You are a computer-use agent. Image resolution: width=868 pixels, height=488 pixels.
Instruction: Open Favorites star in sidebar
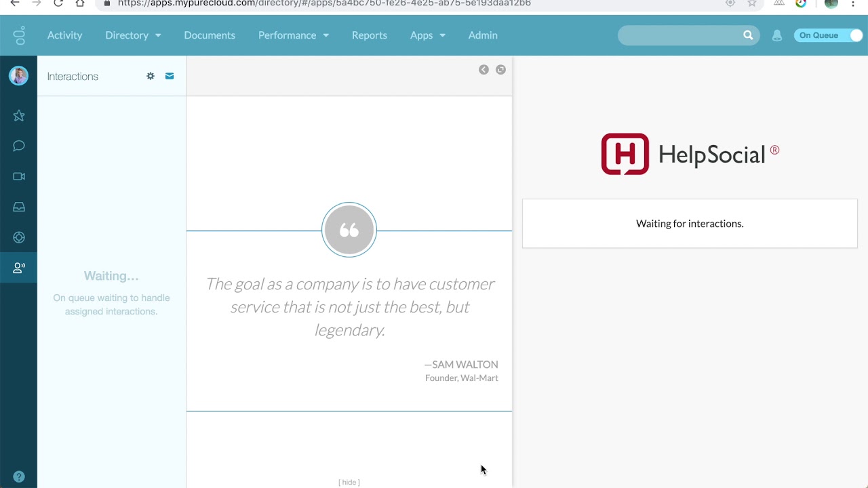(x=19, y=116)
